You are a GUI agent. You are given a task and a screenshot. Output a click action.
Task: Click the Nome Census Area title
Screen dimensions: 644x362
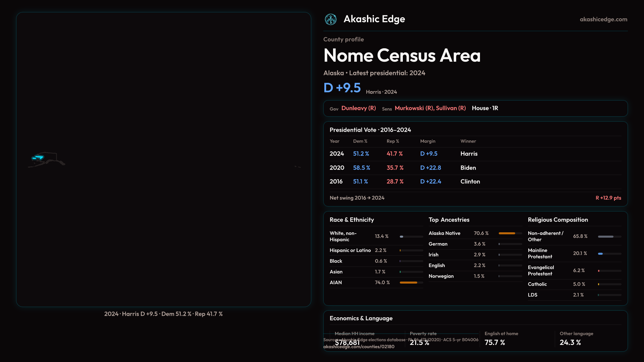pyautogui.click(x=402, y=55)
